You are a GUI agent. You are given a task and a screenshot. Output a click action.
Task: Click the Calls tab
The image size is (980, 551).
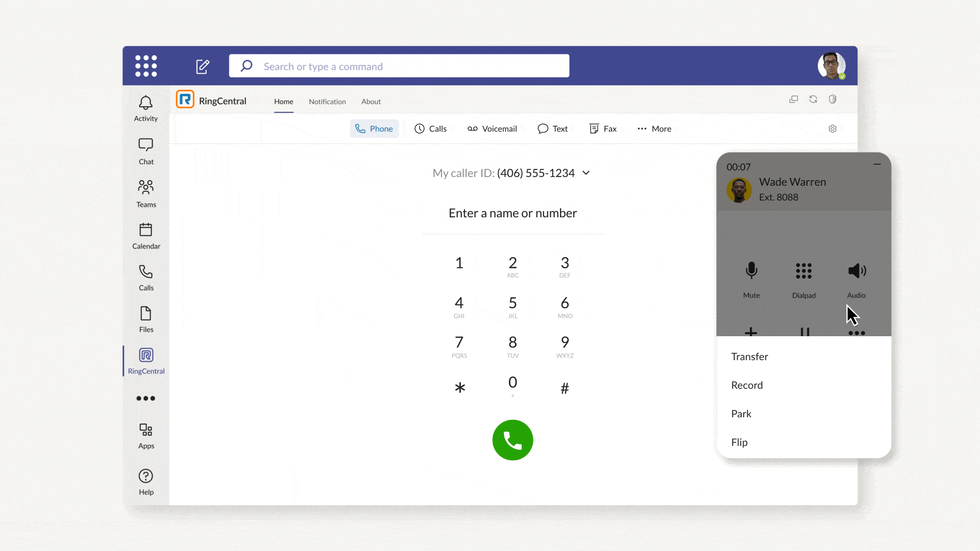(x=431, y=128)
